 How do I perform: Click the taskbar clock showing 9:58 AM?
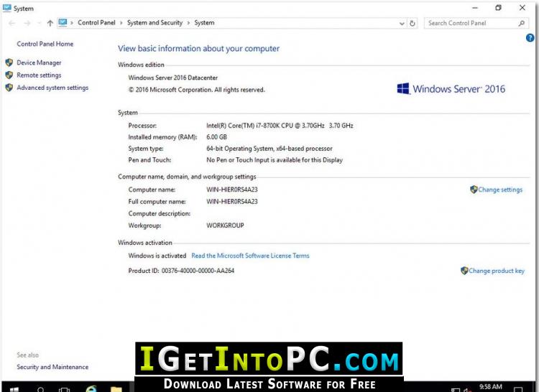[x=491, y=387]
